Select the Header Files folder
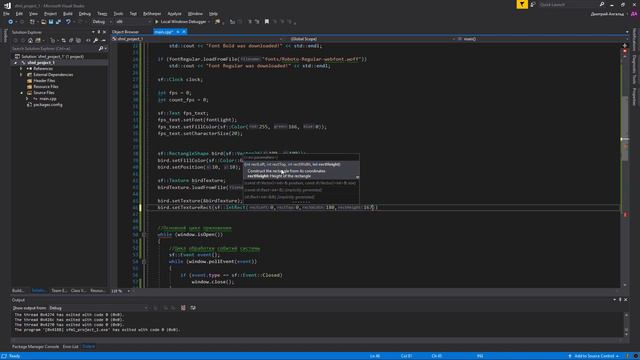Screen dimensions: 640x360 44,81
